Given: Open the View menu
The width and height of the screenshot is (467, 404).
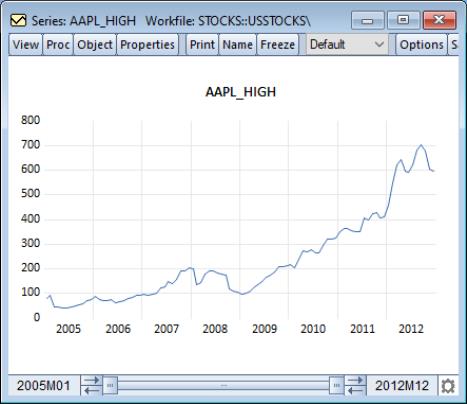Looking at the screenshot, I should click(x=26, y=45).
